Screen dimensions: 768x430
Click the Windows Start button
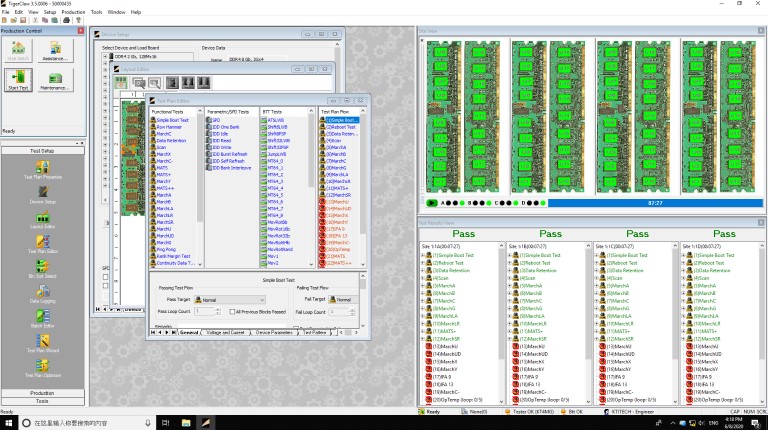click(8, 423)
